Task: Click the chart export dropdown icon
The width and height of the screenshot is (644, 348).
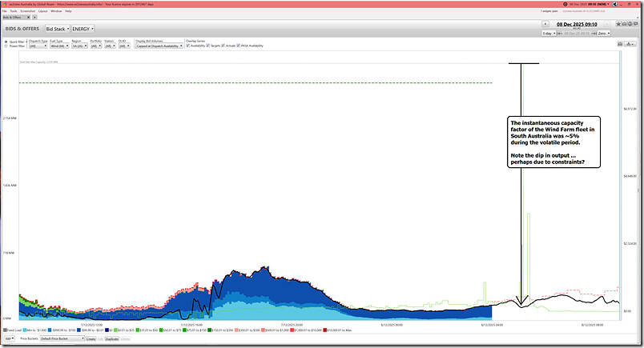Action: point(630,42)
